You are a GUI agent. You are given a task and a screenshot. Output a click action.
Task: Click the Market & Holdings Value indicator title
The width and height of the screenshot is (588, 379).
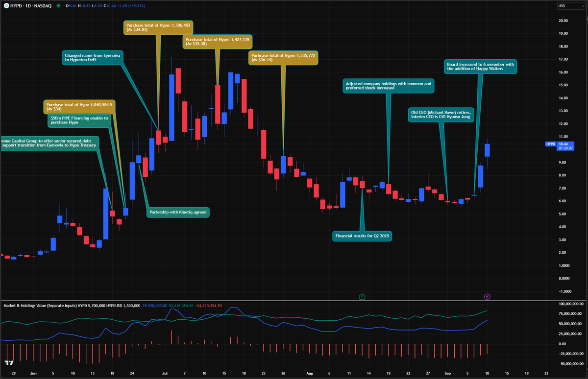38,305
